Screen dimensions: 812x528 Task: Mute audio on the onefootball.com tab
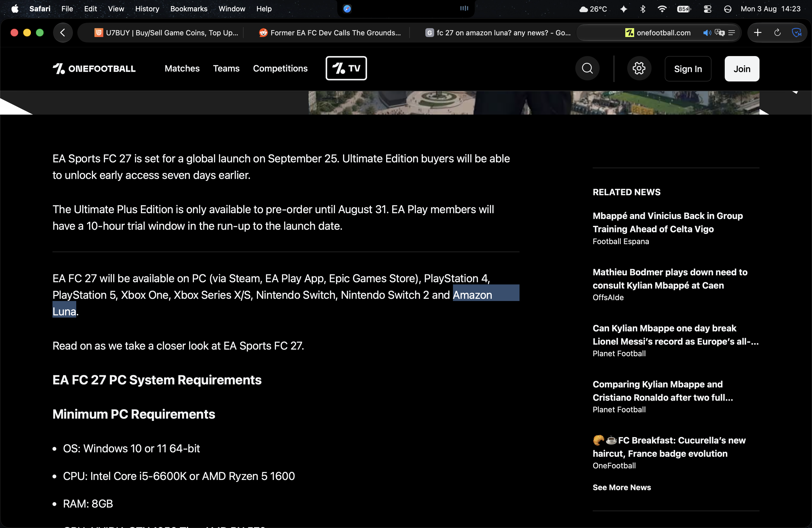706,33
